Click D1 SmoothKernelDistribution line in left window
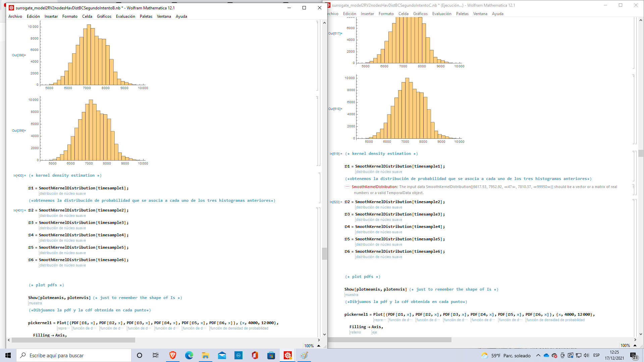644x362 pixels. tap(78, 188)
